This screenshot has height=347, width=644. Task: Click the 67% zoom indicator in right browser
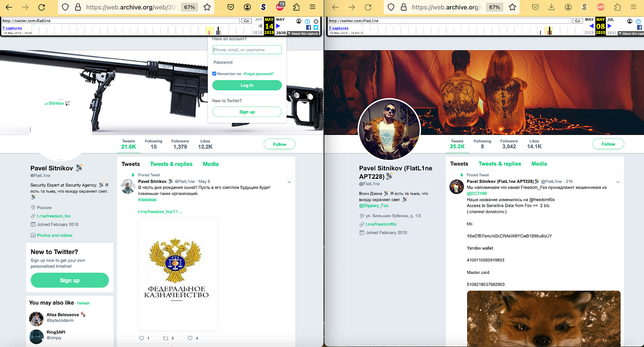494,7
